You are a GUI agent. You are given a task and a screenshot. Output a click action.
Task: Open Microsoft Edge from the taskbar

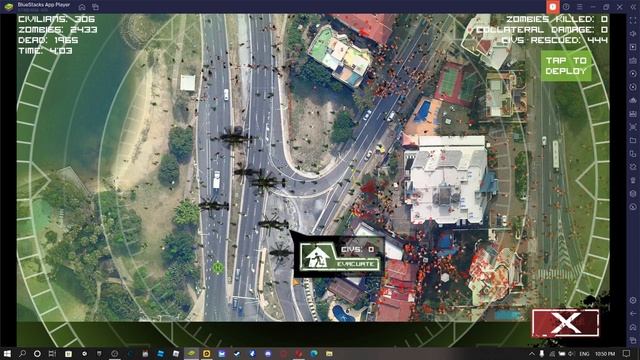pos(313,353)
